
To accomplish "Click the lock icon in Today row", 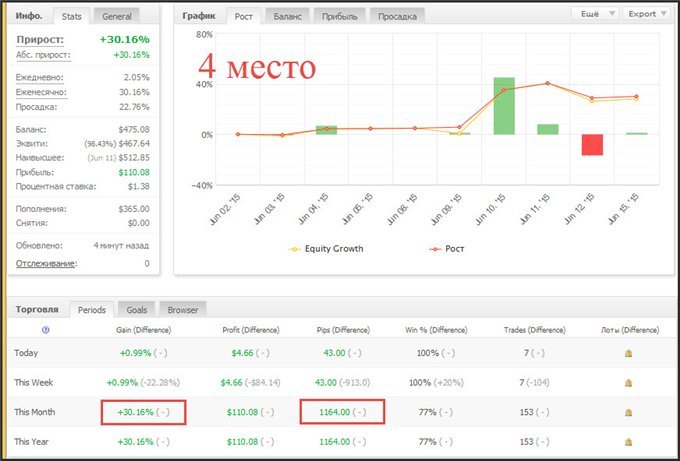I will coord(628,353).
